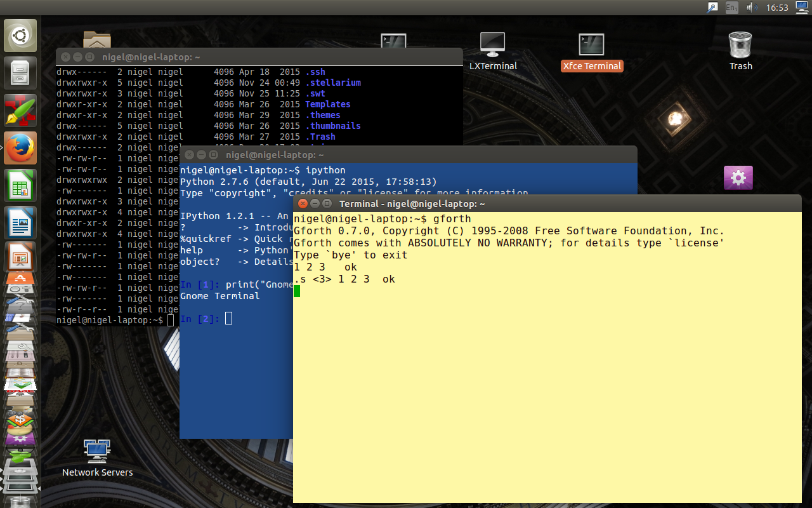Open the sound volume indicator menu
This screenshot has height=508, width=812.
coord(752,8)
